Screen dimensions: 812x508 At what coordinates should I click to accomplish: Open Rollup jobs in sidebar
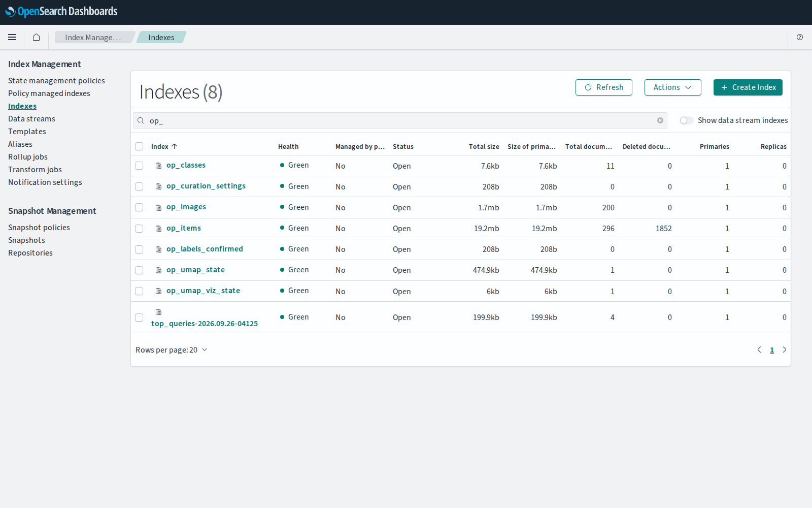tap(28, 157)
